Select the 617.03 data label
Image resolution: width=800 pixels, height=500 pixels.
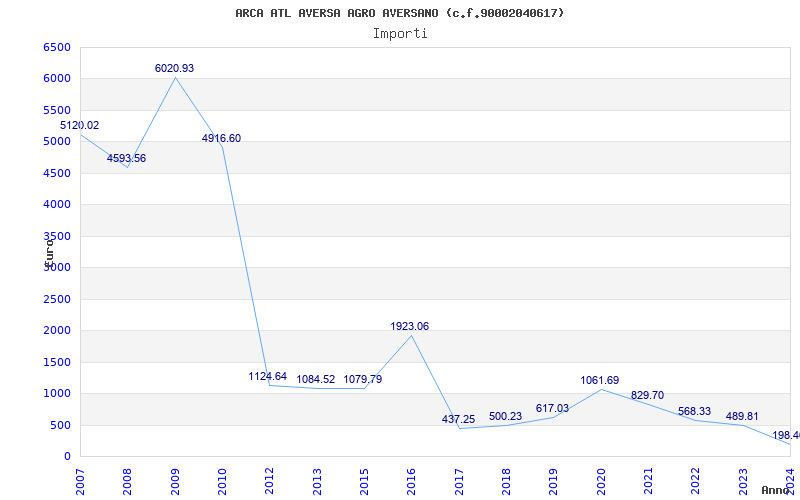(552, 408)
